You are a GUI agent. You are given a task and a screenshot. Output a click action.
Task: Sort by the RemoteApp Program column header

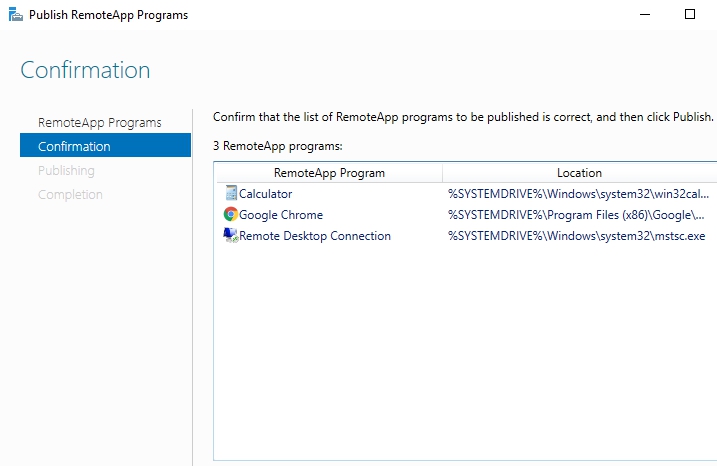[329, 173]
